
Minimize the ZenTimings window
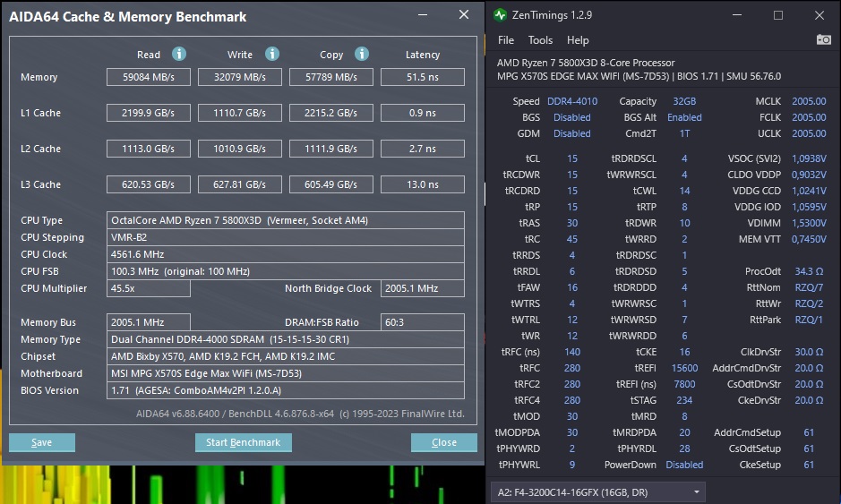click(737, 15)
